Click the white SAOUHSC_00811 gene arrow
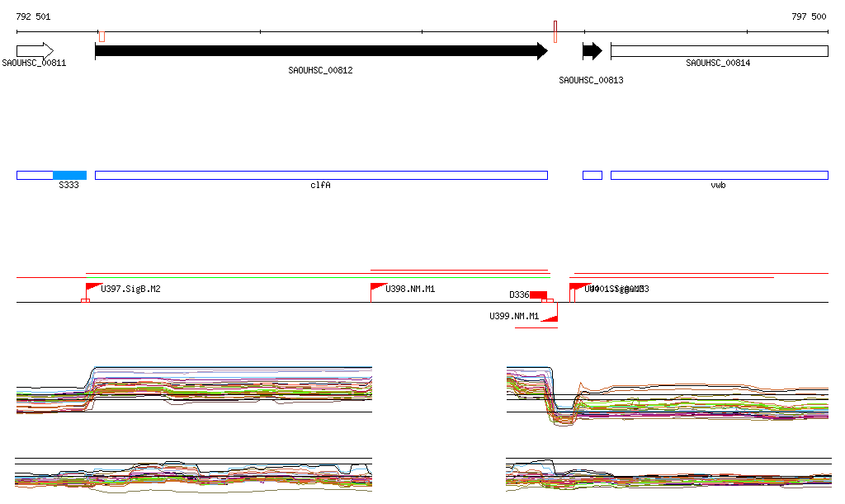 click(x=35, y=51)
